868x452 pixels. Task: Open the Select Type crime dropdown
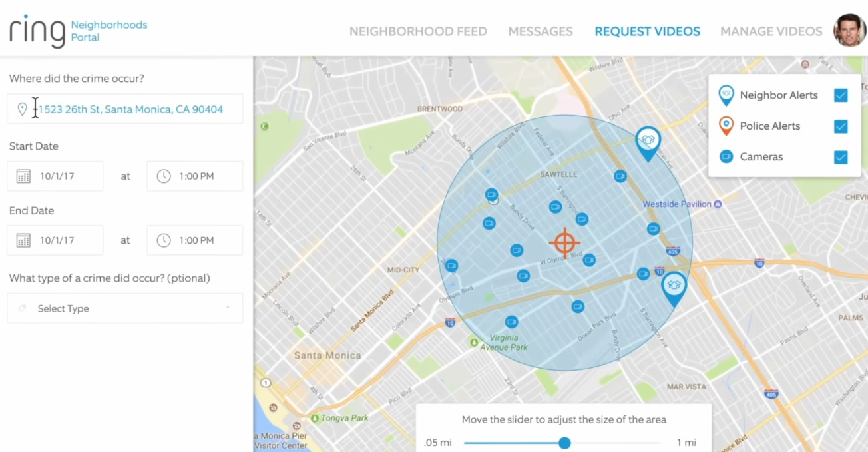click(125, 308)
